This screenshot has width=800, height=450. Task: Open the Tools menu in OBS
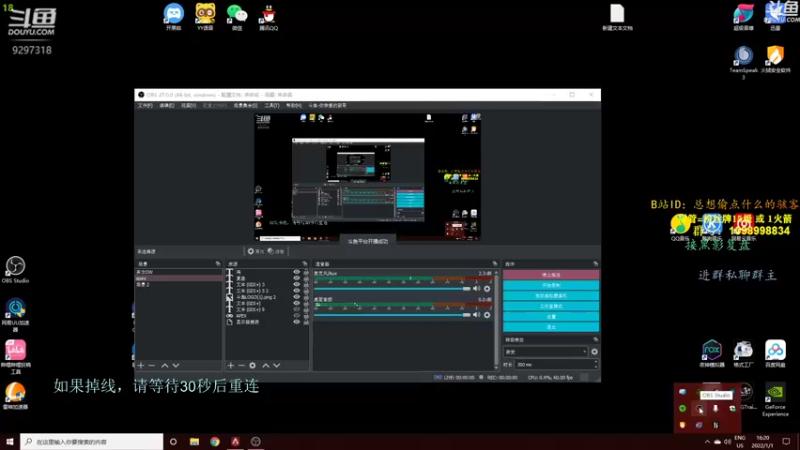271,106
